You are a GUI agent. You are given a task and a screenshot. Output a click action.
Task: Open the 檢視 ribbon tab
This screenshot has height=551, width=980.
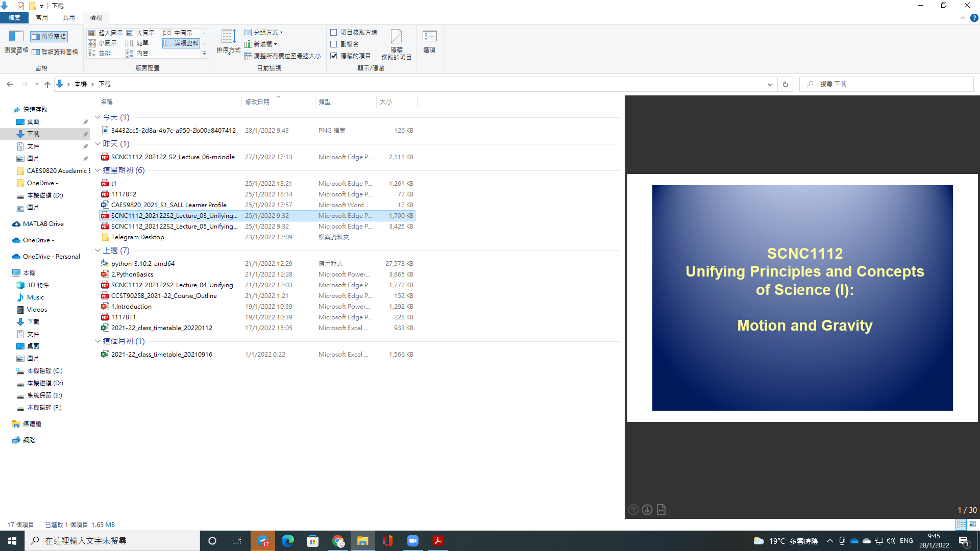pyautogui.click(x=95, y=17)
